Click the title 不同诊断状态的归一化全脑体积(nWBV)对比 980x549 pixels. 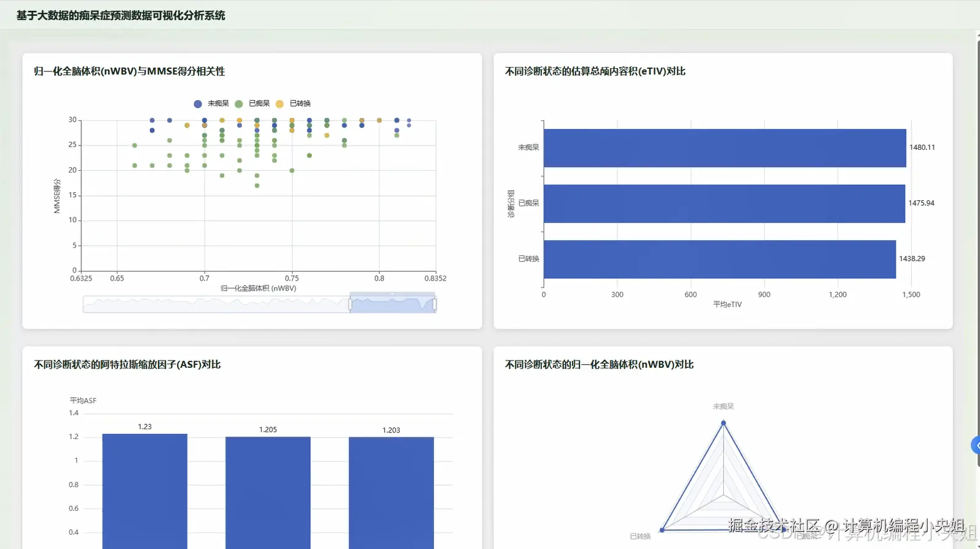point(599,364)
